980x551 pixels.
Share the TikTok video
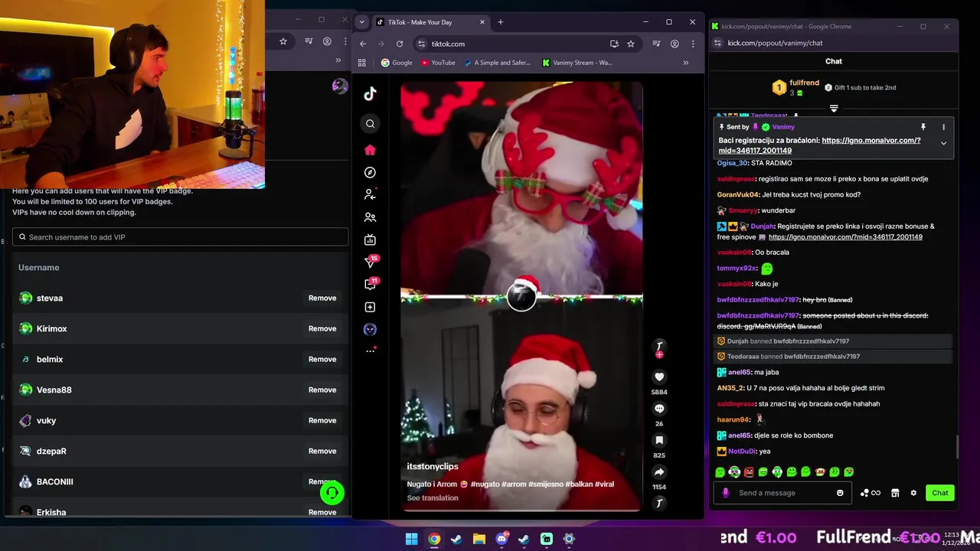click(x=659, y=472)
